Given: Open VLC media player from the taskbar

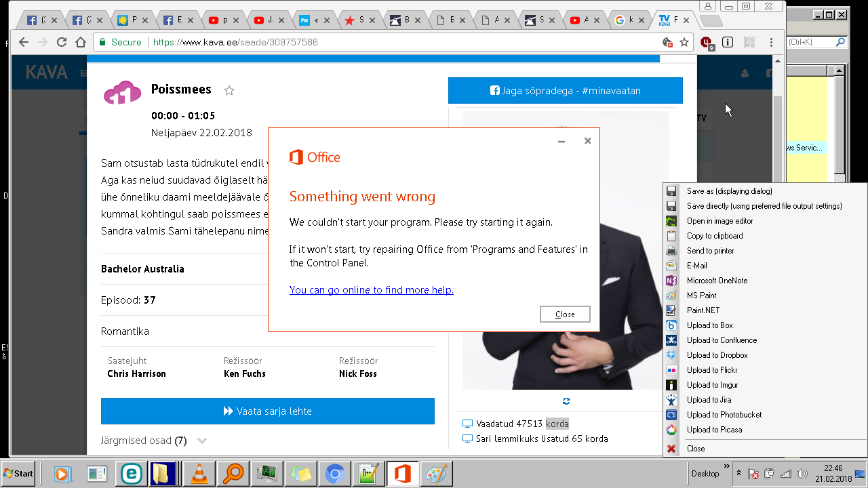Looking at the screenshot, I should point(199,474).
